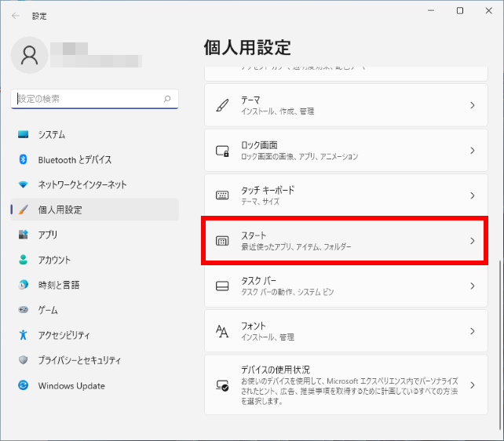Expand the テーマ row chevron
Image resolution: width=504 pixels, height=441 pixels.
[472, 105]
